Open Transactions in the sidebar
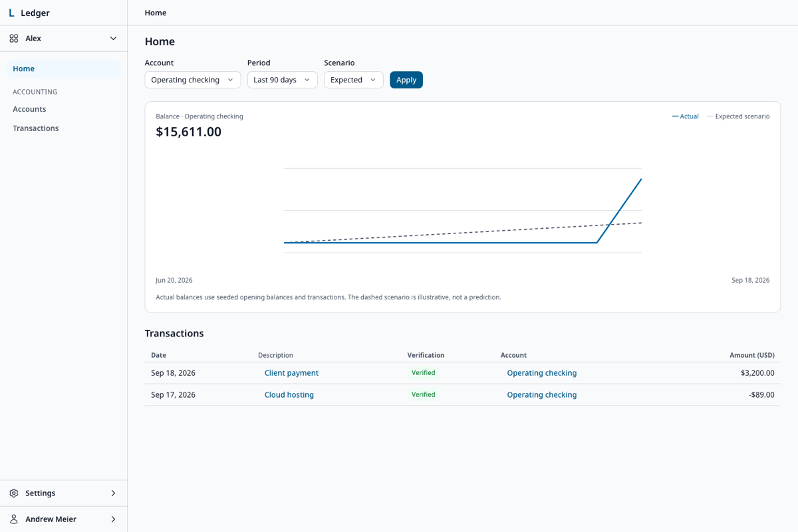This screenshot has width=798, height=532. point(64,128)
